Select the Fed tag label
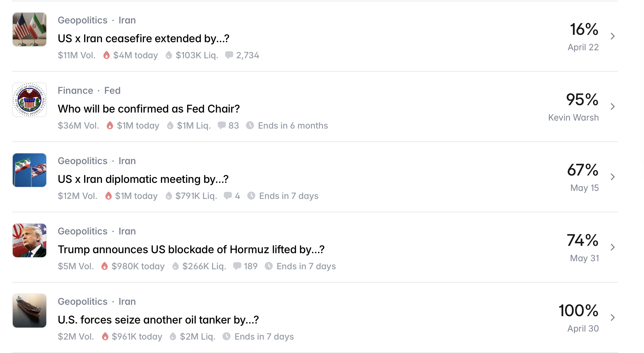 [112, 90]
